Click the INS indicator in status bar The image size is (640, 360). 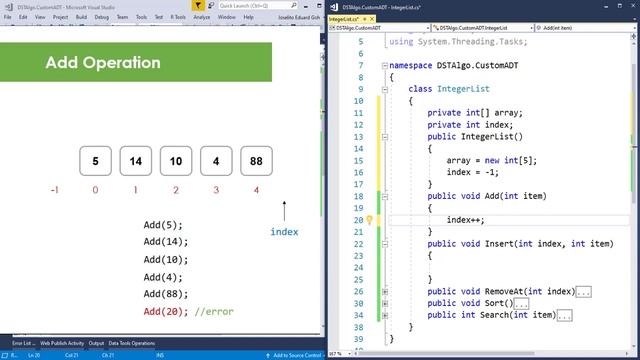[160, 356]
